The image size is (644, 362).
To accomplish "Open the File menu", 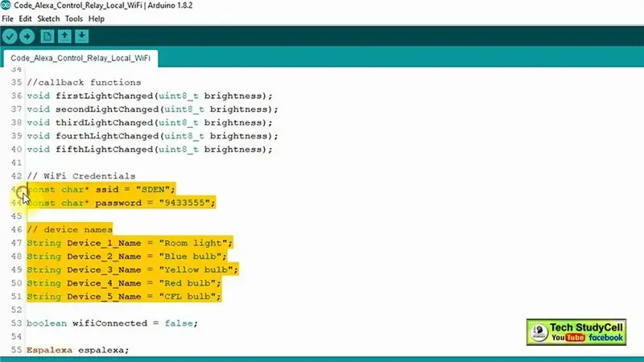I will click(7, 19).
